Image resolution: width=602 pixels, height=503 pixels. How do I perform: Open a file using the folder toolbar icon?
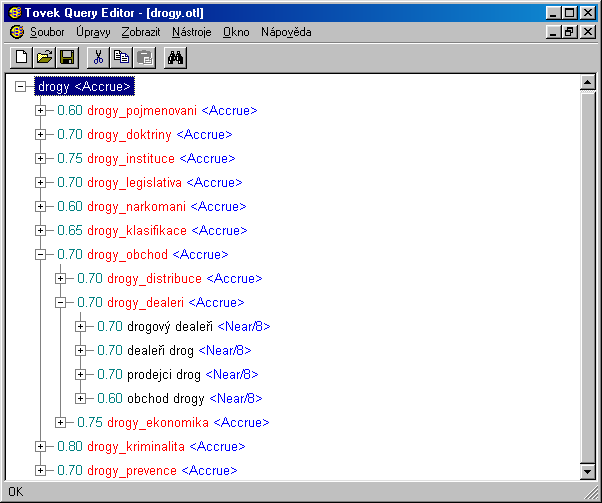pyautogui.click(x=44, y=58)
